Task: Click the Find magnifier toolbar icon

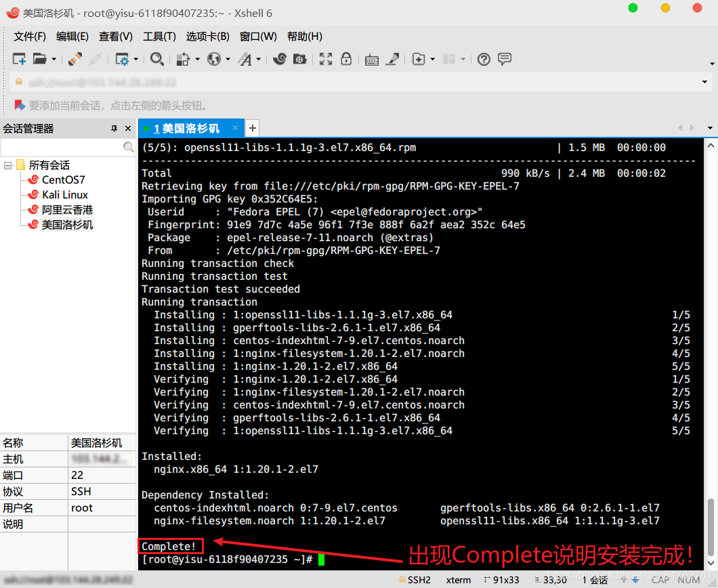Action: [157, 59]
